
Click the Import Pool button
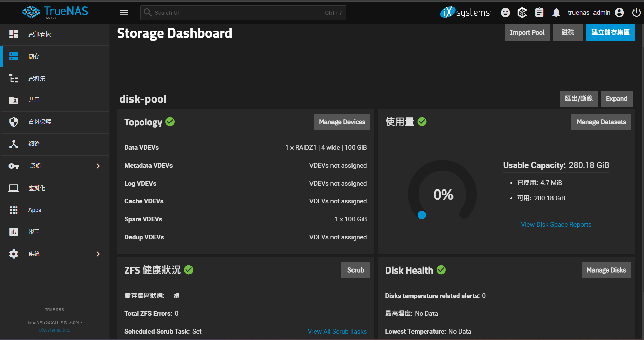point(527,33)
